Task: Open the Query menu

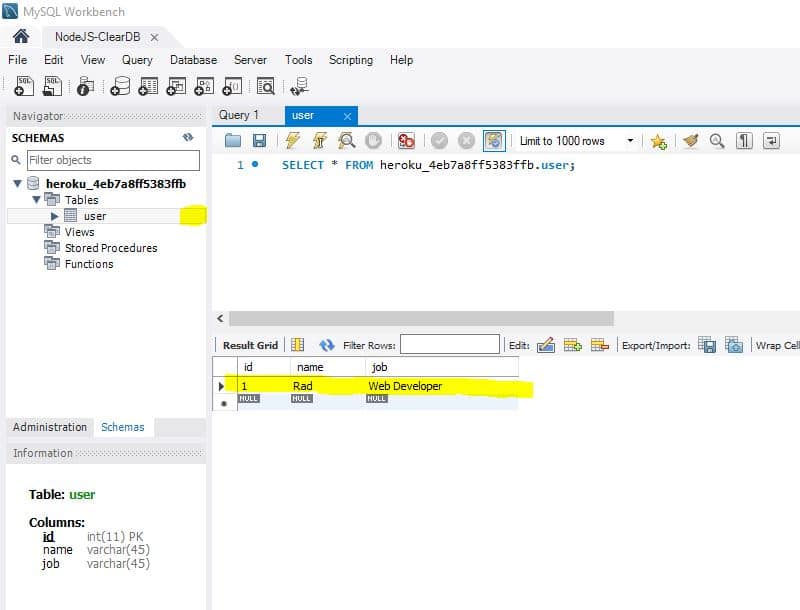Action: [137, 60]
